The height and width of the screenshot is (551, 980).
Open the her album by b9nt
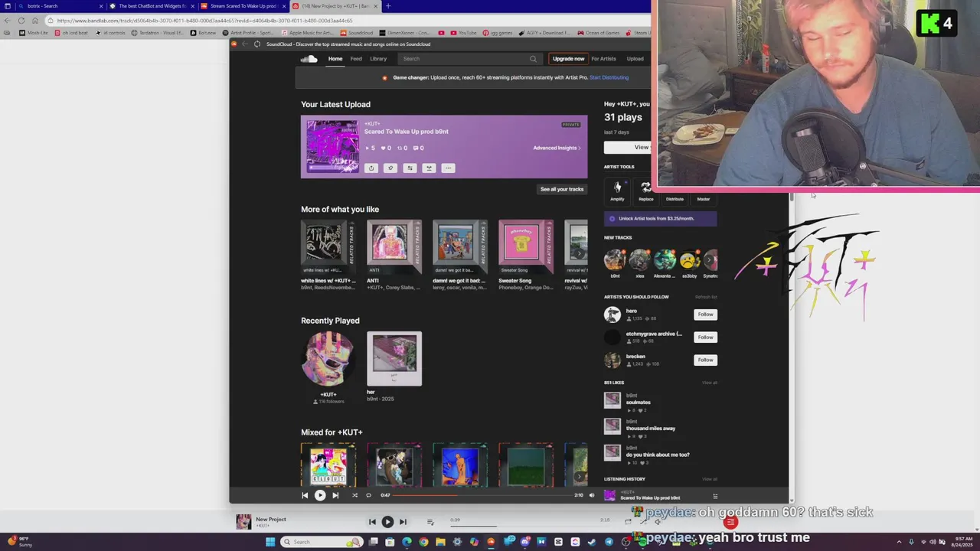pos(394,359)
